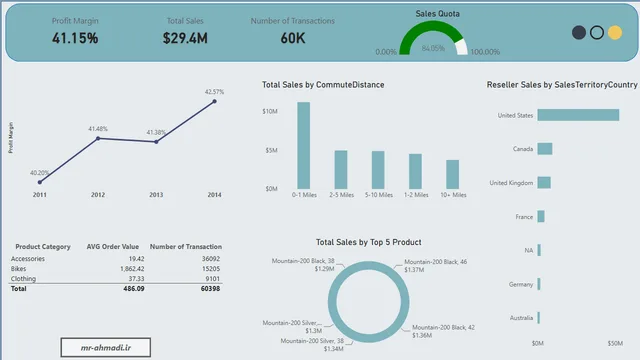Click the 0-1 Miles bar
This screenshot has width=640, height=360.
click(304, 145)
